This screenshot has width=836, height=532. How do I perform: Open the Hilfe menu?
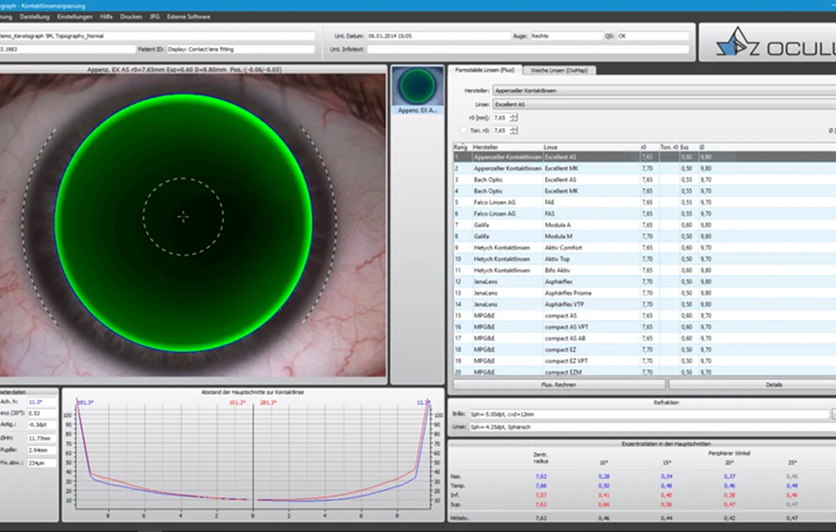click(106, 17)
